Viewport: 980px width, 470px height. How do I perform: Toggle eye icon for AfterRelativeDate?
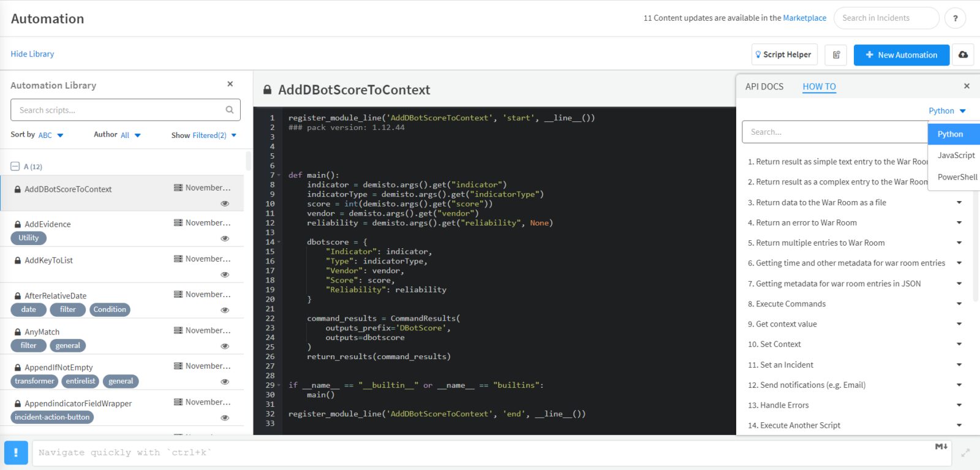[x=225, y=310]
